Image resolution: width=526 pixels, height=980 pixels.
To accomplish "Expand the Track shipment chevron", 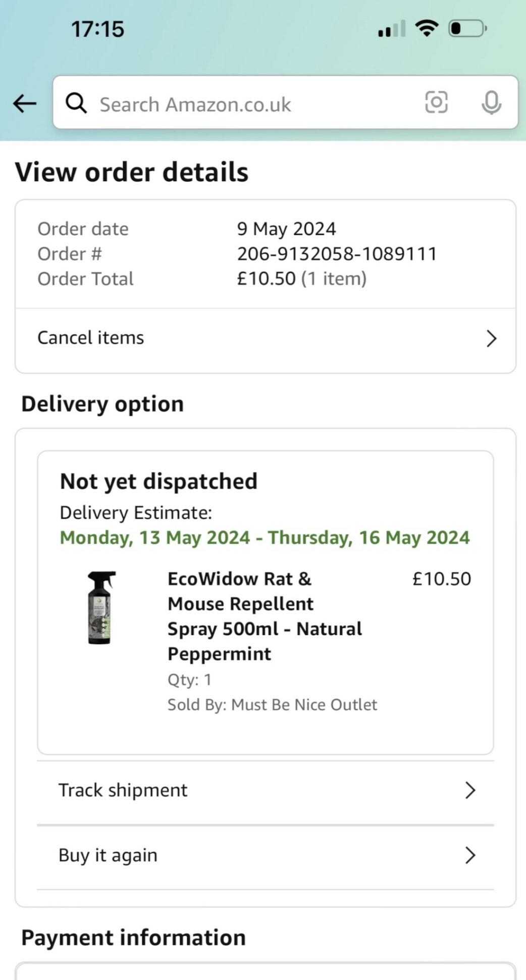I will pos(470,791).
